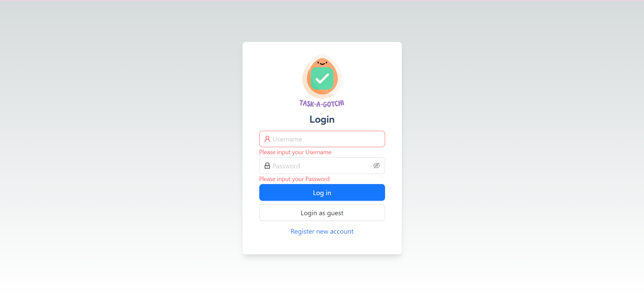Image resolution: width=644 pixels, height=295 pixels.
Task: Click the blue Log in button
Action: [x=322, y=192]
